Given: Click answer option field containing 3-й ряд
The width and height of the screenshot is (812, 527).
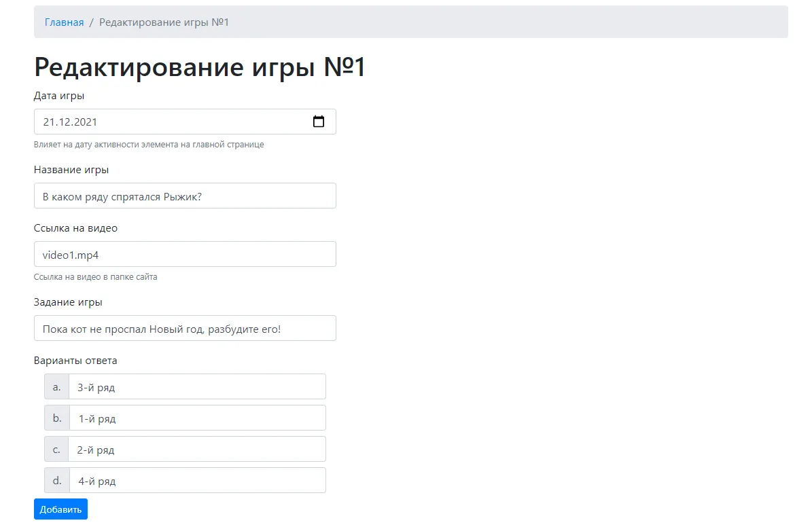Looking at the screenshot, I should (x=197, y=386).
